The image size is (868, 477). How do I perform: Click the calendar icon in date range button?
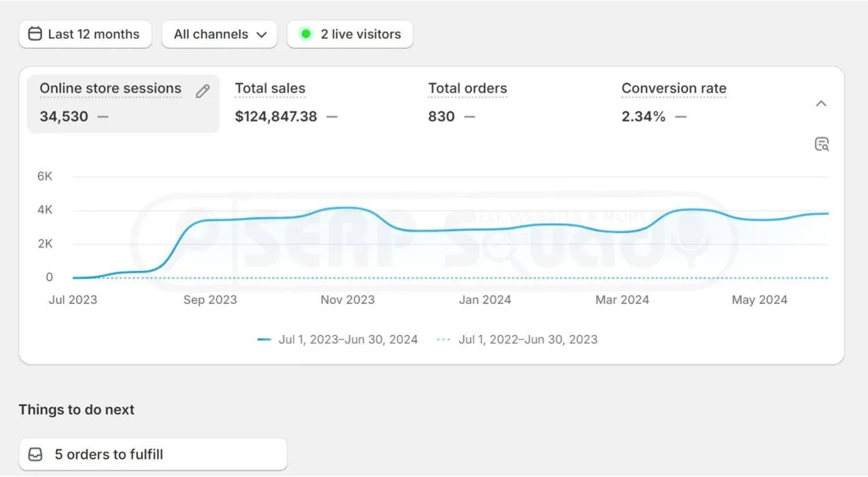35,34
